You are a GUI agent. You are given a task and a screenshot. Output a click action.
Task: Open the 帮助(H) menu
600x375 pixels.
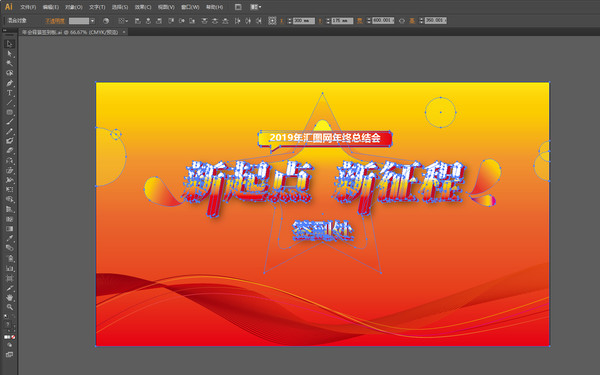coord(214,7)
